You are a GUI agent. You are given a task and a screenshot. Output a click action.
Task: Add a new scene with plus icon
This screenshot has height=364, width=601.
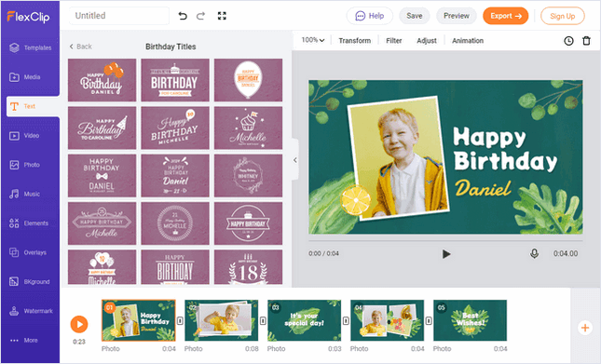(585, 328)
